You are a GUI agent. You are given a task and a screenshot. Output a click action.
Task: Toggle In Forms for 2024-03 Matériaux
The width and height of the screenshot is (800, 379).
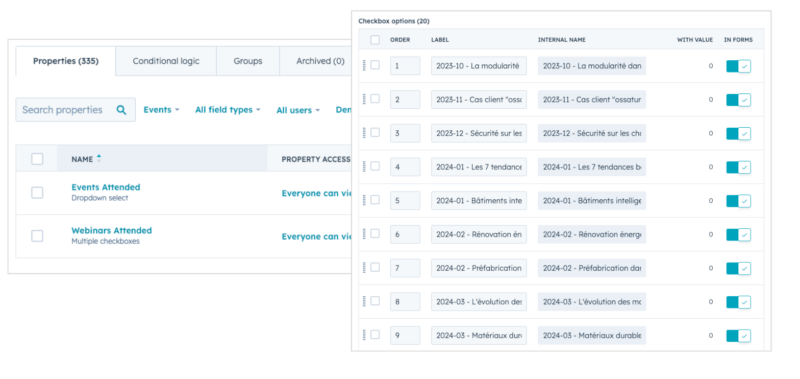pyautogui.click(x=738, y=336)
